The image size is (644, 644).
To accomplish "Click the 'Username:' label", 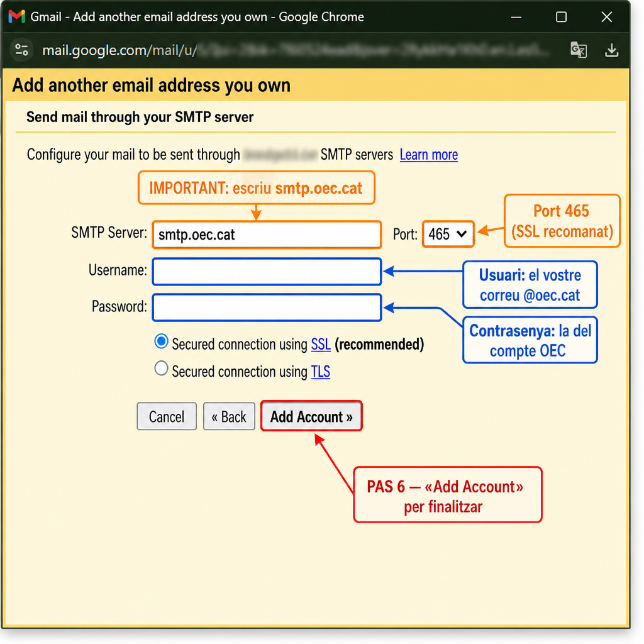I will pos(118,270).
